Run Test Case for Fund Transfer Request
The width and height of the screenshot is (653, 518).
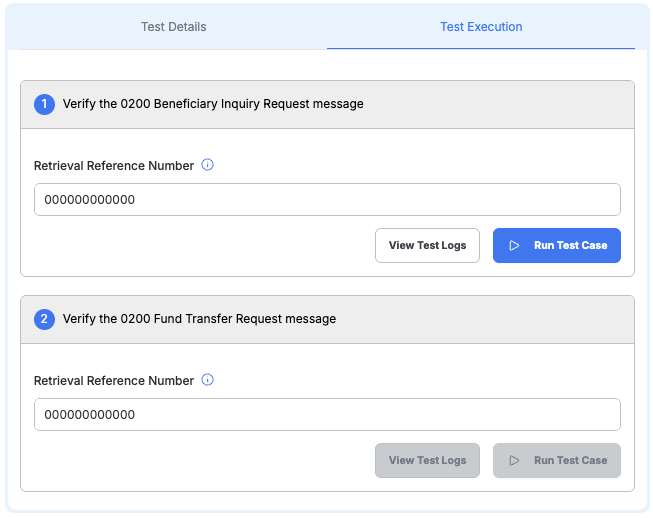[557, 461]
